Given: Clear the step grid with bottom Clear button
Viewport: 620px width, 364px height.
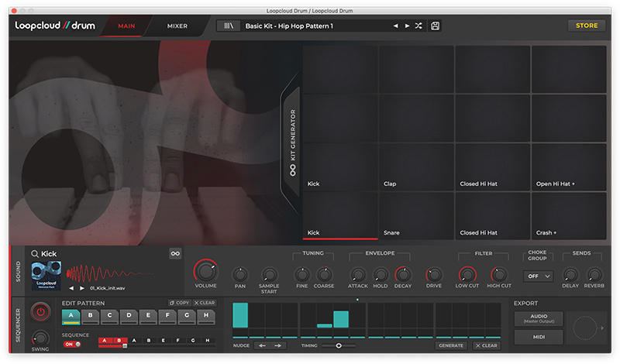Looking at the screenshot, I should point(487,346).
